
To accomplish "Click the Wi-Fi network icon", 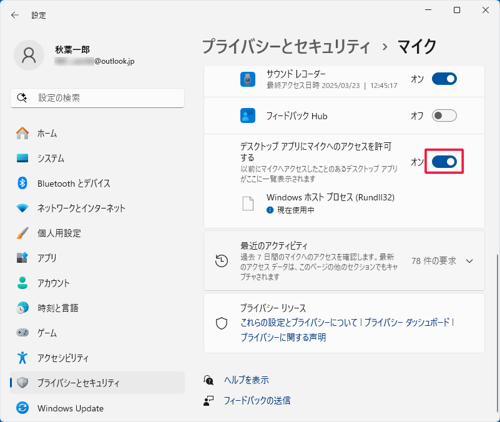I will (22, 208).
